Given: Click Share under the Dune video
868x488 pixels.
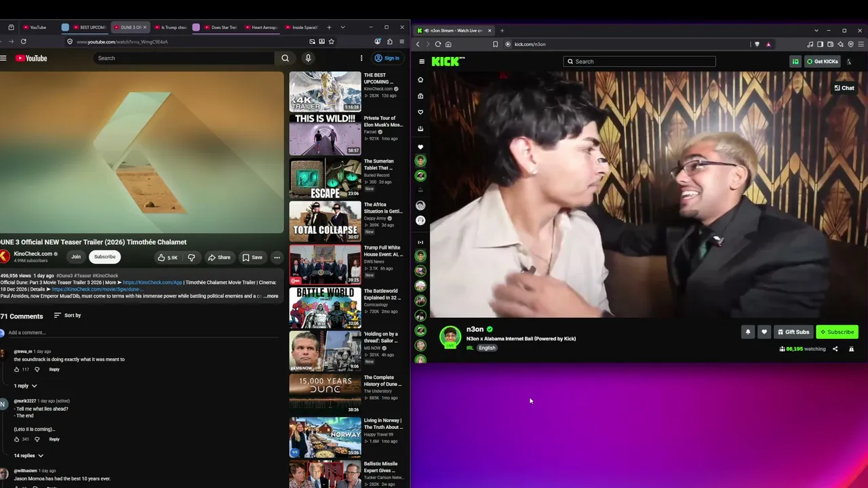Looking at the screenshot, I should tap(219, 258).
